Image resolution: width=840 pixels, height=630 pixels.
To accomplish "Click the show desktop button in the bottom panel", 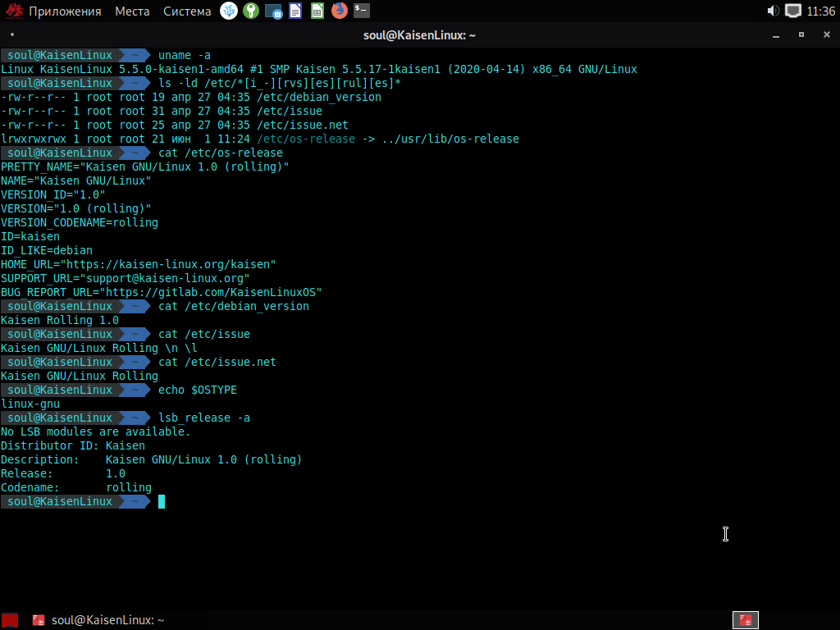I will 10,620.
